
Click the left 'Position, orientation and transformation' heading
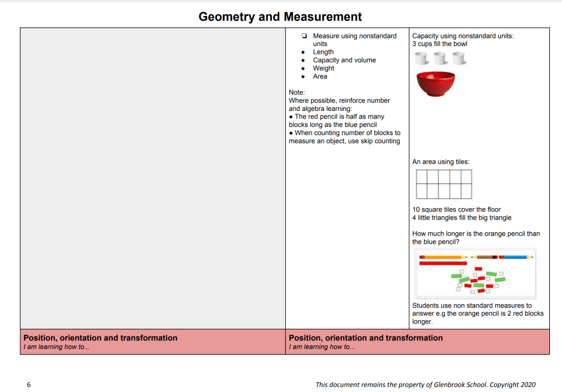[x=100, y=338]
